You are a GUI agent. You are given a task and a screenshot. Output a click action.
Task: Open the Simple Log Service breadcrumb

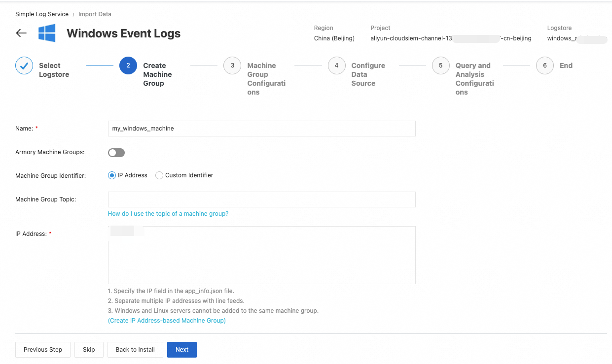pyautogui.click(x=42, y=14)
